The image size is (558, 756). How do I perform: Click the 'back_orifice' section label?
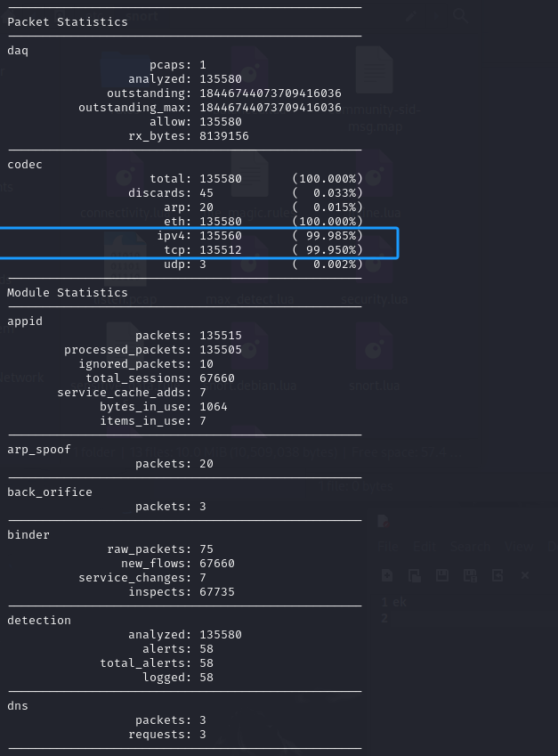[x=50, y=492]
